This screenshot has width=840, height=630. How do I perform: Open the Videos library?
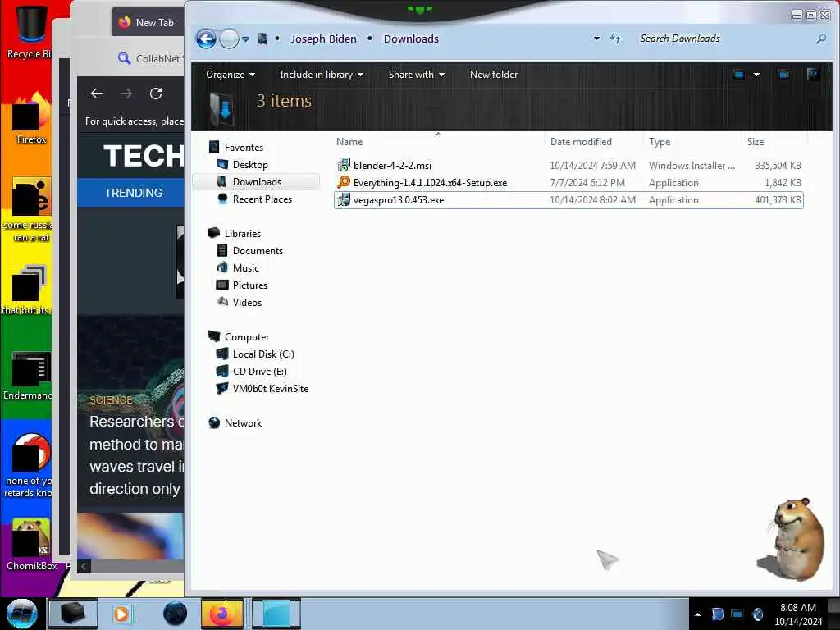pyautogui.click(x=247, y=302)
